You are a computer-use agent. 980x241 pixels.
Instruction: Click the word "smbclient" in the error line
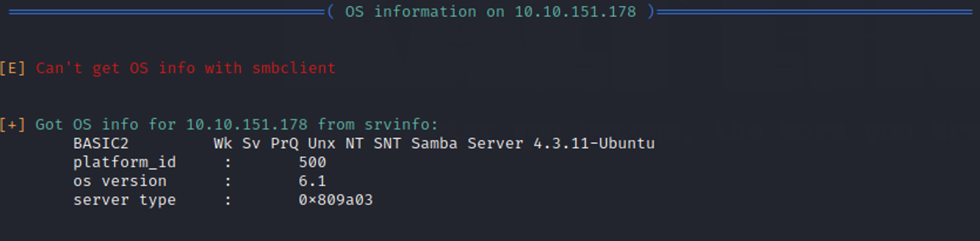pos(294,68)
